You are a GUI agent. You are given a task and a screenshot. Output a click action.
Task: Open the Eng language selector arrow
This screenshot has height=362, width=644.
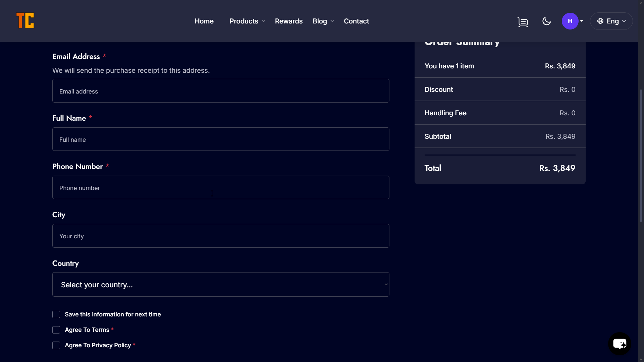624,21
